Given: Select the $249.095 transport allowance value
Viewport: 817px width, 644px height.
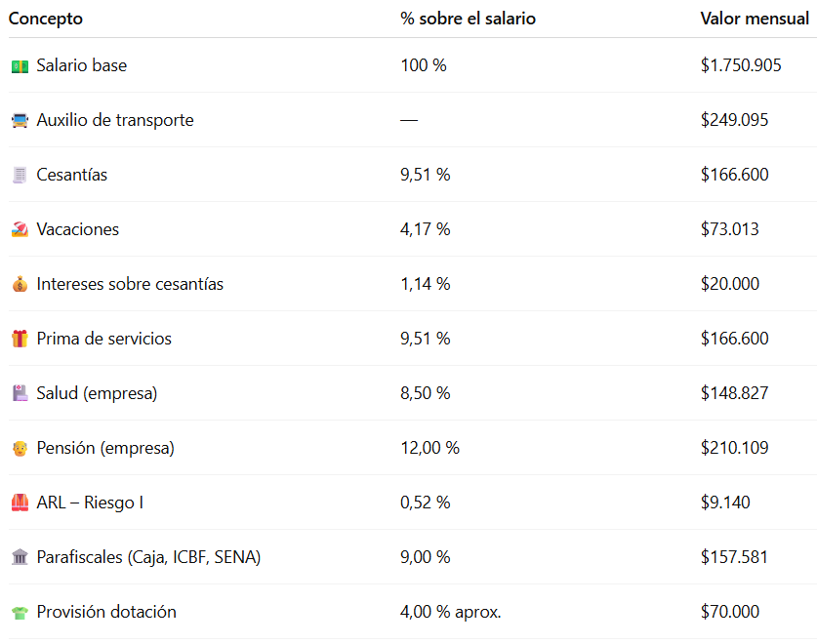Looking at the screenshot, I should tap(734, 120).
